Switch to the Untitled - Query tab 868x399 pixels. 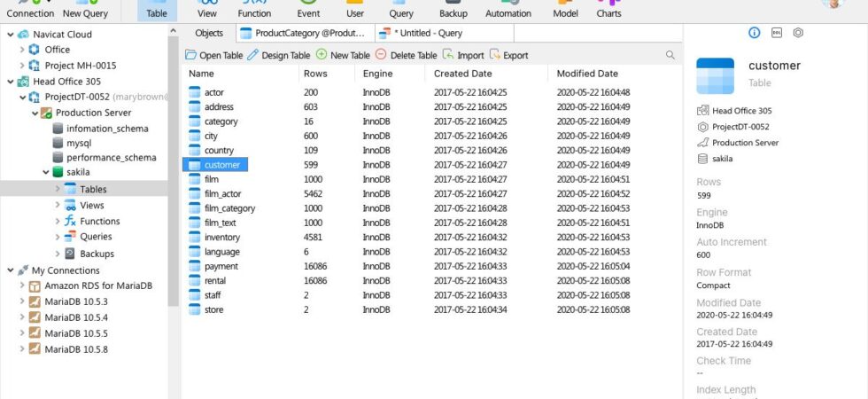421,34
